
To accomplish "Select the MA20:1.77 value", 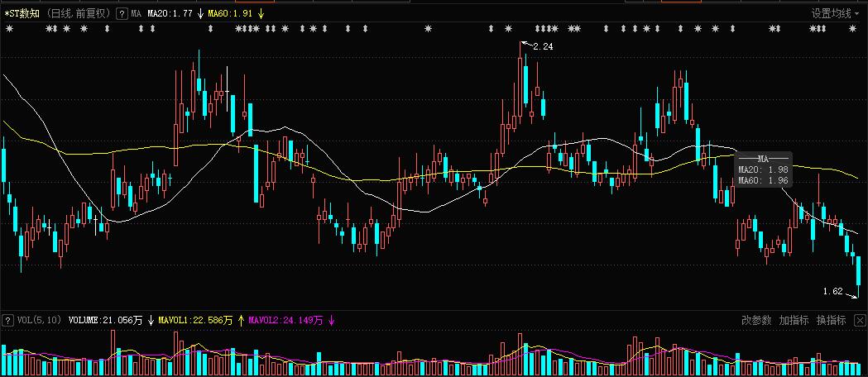I will [170, 14].
